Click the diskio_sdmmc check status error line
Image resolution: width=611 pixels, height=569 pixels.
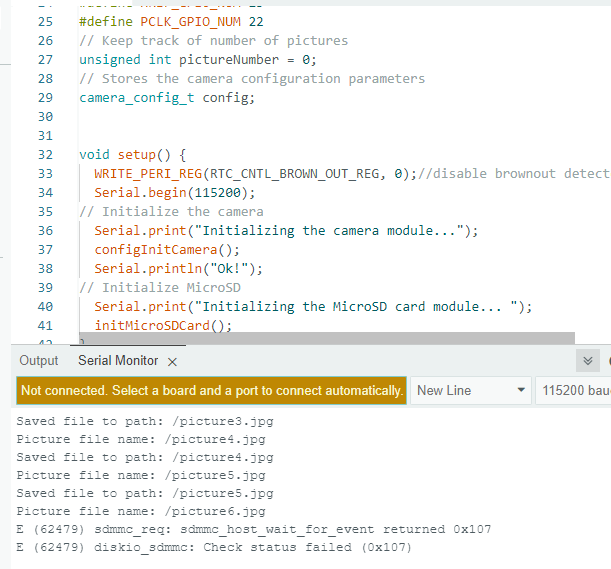(x=214, y=547)
